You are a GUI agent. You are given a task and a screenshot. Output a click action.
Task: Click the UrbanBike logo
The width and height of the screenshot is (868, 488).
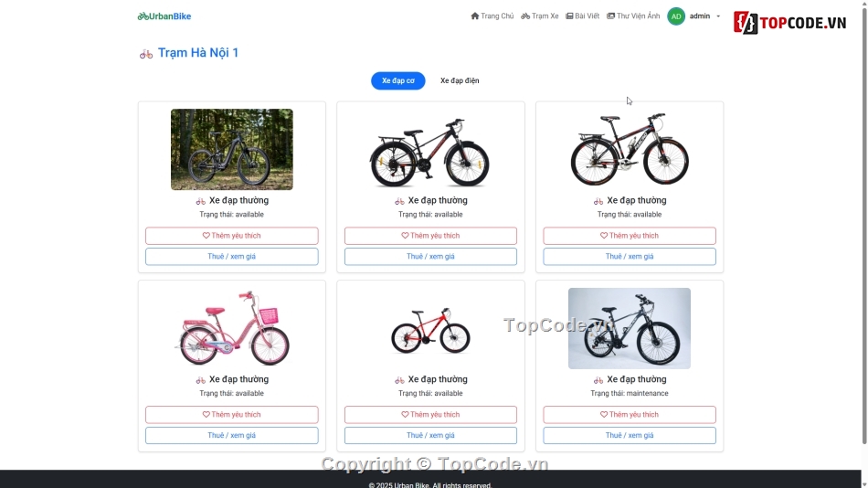164,16
